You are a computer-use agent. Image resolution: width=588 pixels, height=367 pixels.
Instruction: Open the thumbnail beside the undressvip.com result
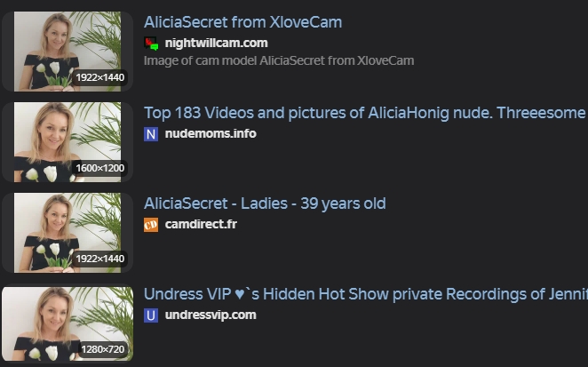(x=68, y=323)
